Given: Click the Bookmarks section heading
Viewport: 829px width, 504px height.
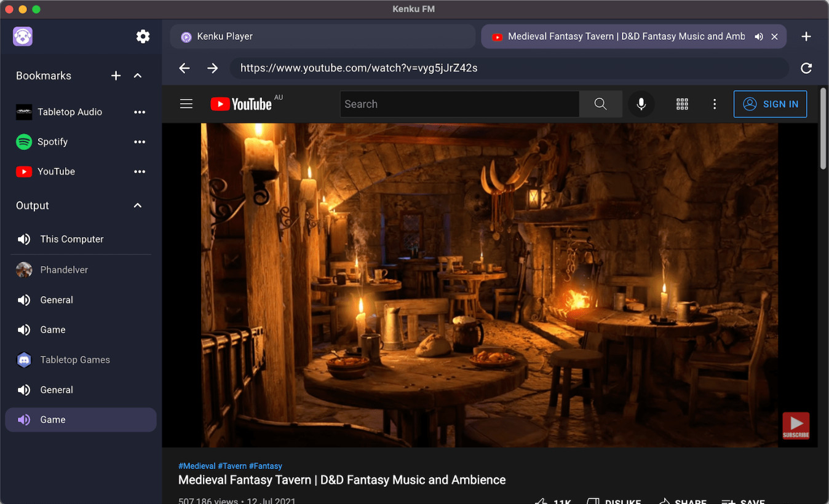Looking at the screenshot, I should coord(44,76).
